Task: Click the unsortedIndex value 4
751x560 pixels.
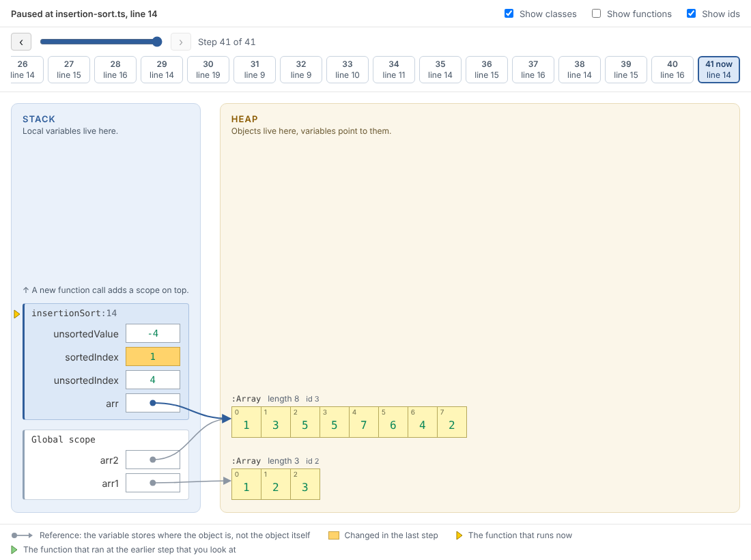Action: tap(153, 380)
